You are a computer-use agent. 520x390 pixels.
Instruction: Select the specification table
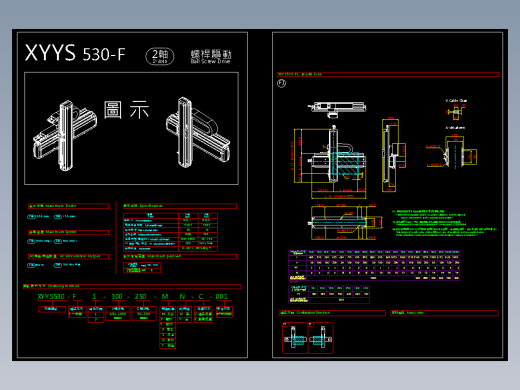pos(170,232)
